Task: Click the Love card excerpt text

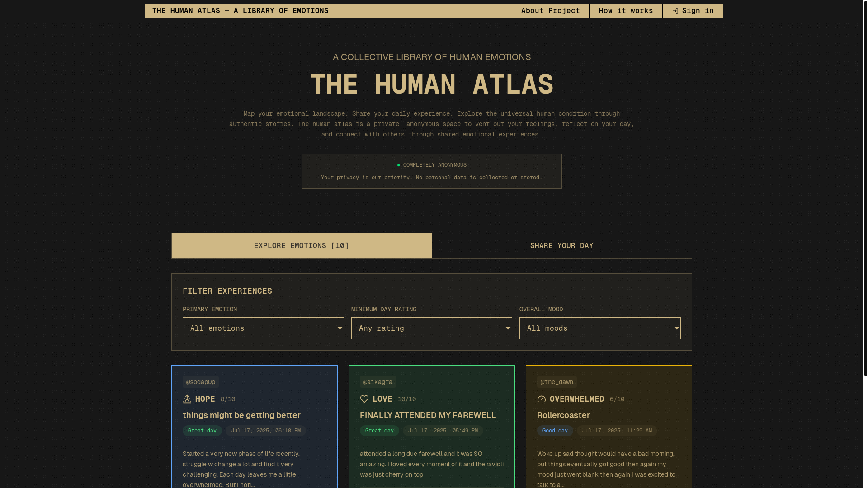Action: pos(432,464)
